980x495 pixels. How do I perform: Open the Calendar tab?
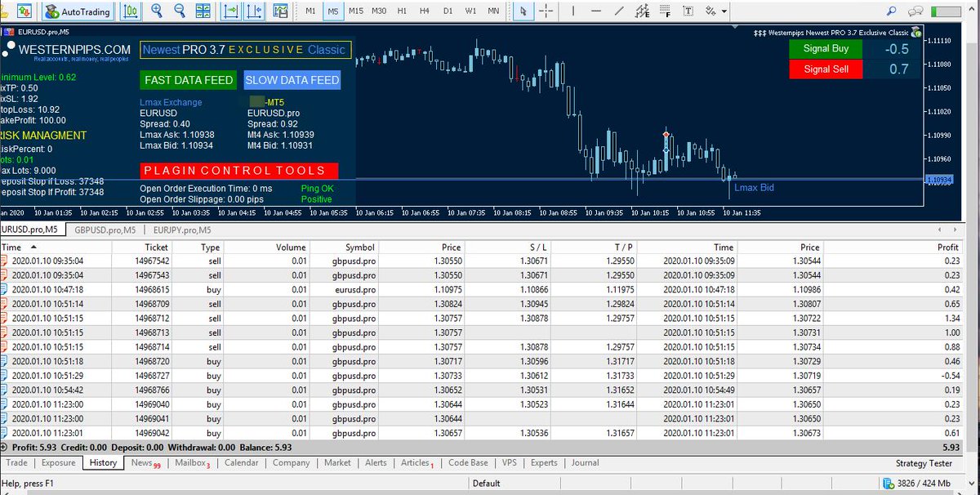click(x=242, y=462)
